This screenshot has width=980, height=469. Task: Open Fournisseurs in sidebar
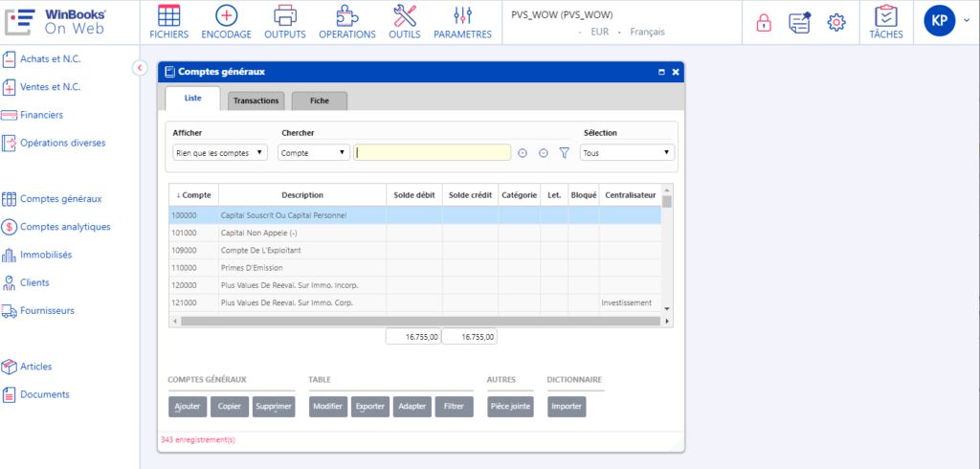(38, 311)
